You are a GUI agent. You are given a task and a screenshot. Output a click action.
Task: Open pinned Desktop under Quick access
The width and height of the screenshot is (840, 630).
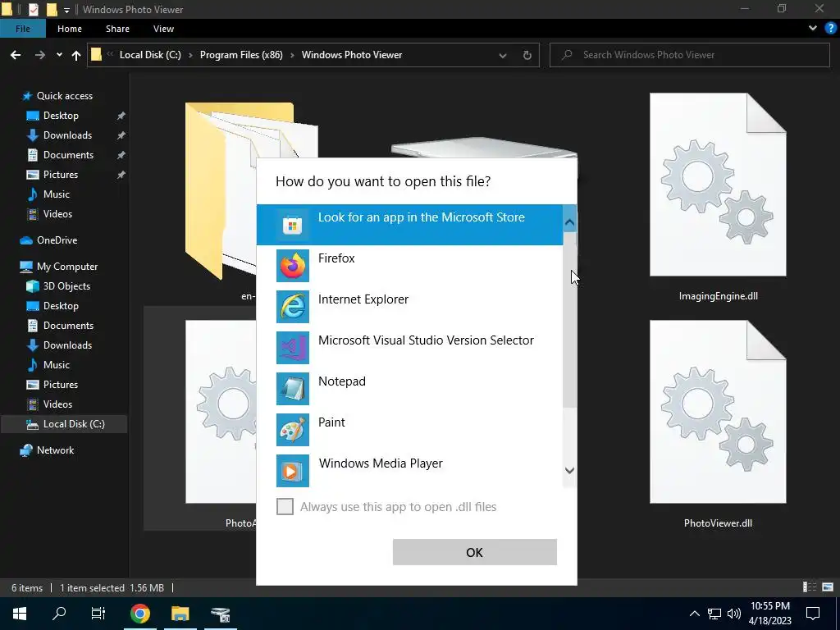61,116
